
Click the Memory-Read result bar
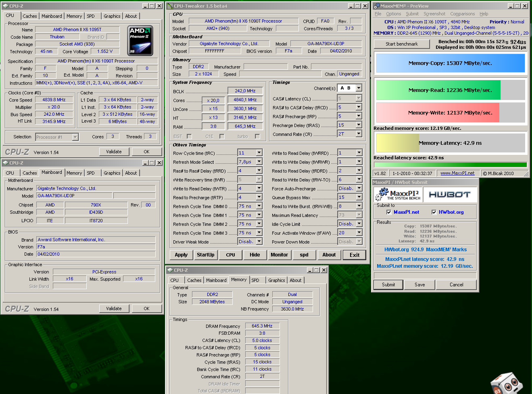451,90
